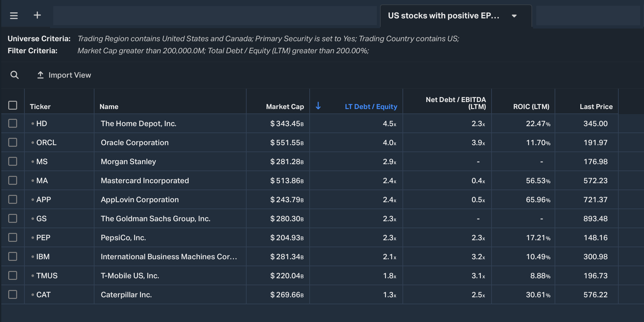Viewport: 644px width, 322px height.
Task: Select US stocks with positive EP tab
Action: pyautogui.click(x=443, y=16)
